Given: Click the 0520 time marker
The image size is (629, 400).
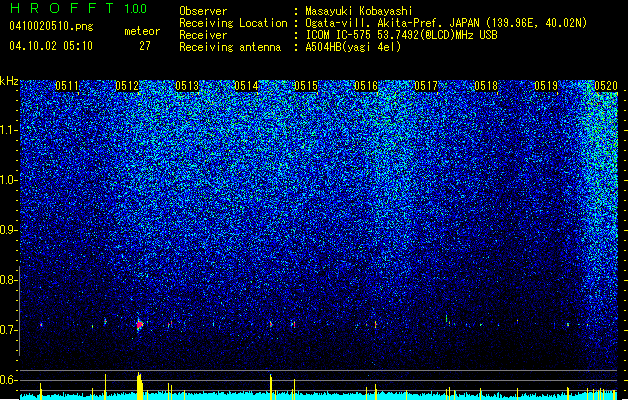Looking at the screenshot, I should point(606,86).
